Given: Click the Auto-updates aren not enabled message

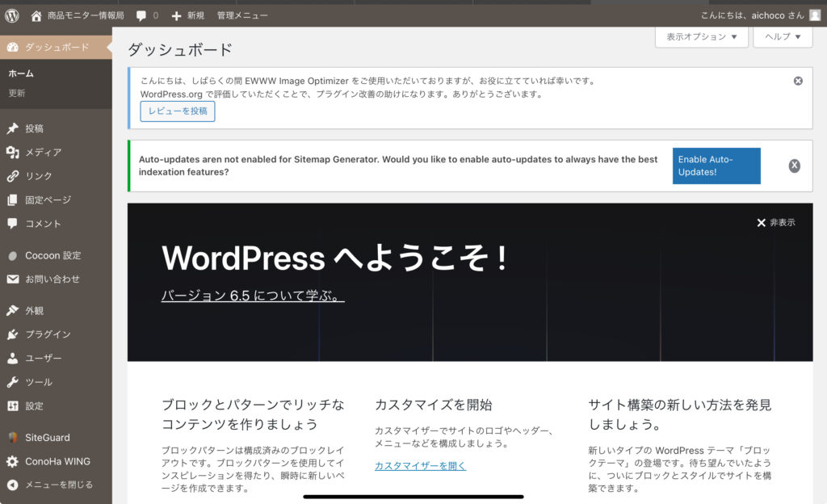Looking at the screenshot, I should pos(398,166).
